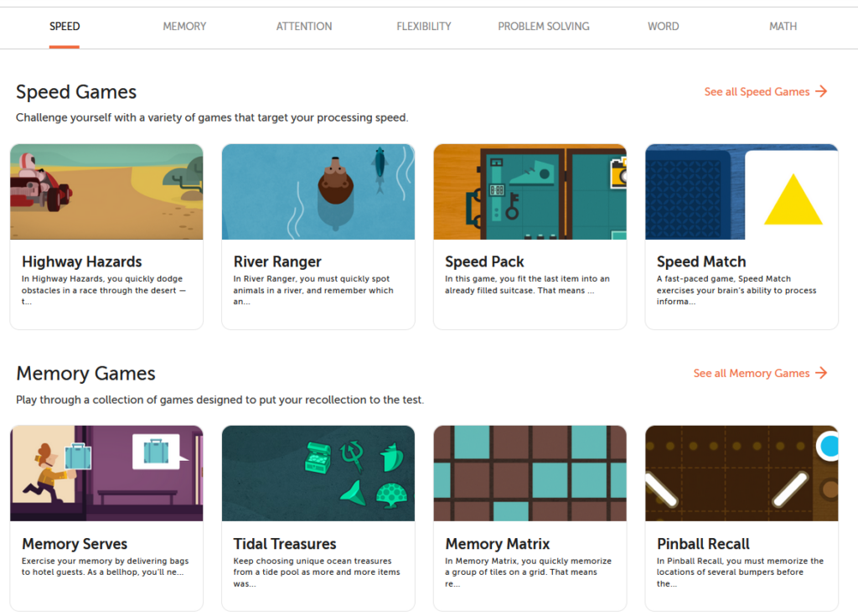Click the River Ranger game image
Screen dimensions: 858x616
point(318,192)
